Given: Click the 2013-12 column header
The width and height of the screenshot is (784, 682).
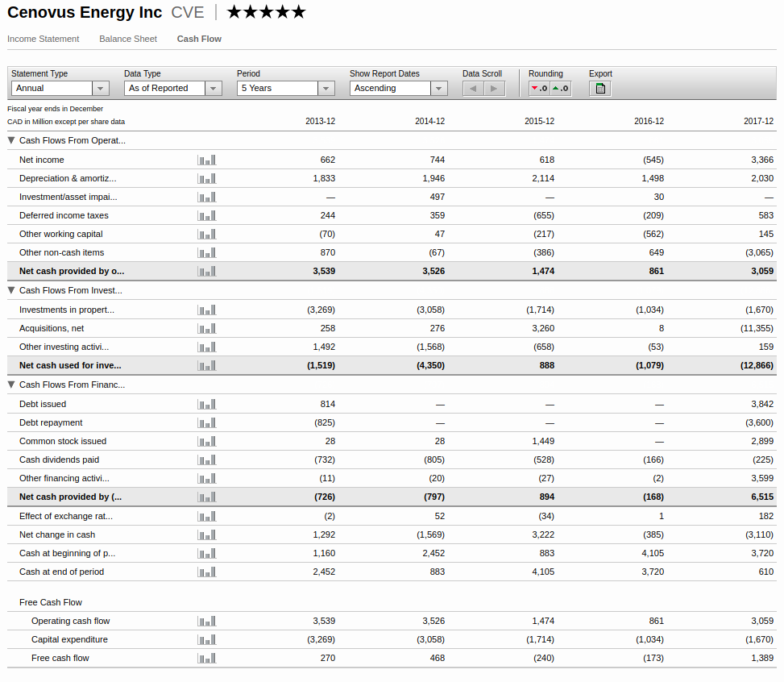Looking at the screenshot, I should [x=320, y=121].
